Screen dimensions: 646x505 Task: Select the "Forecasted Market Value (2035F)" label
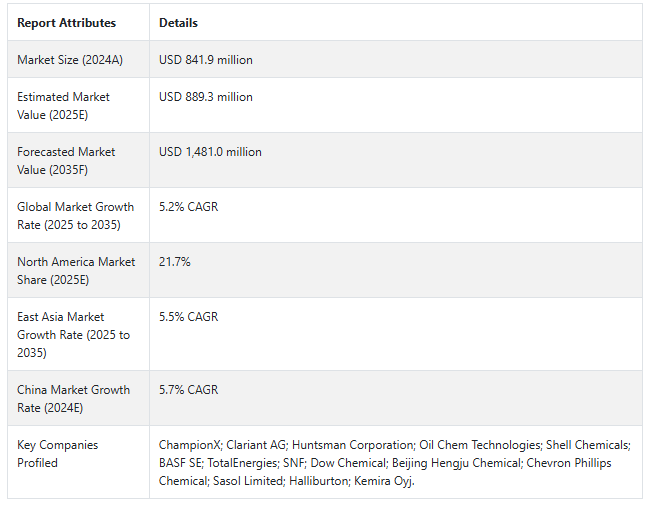(66, 161)
